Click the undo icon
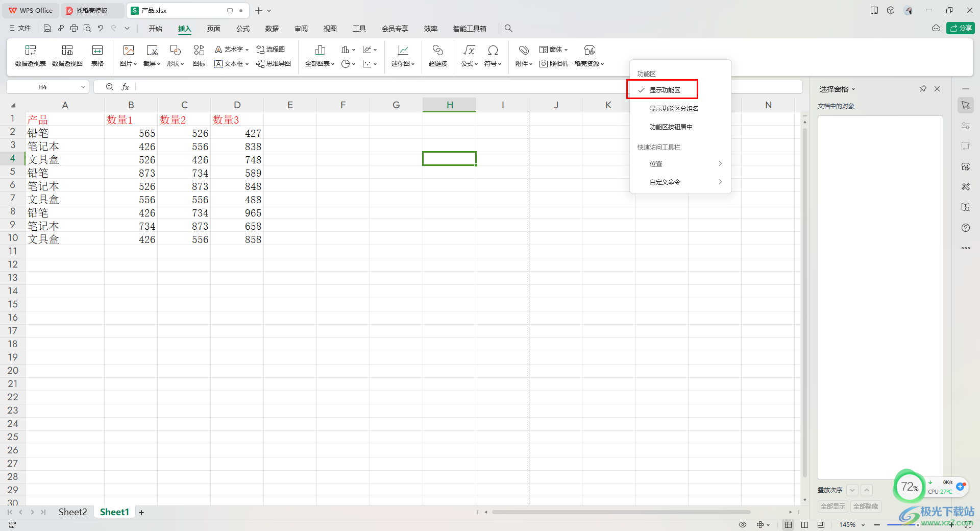Image resolution: width=980 pixels, height=531 pixels. point(101,29)
